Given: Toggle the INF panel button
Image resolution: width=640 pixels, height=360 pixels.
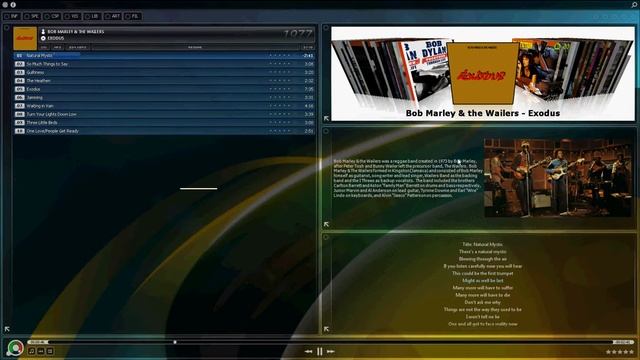Looking at the screenshot, I should 11,16.
